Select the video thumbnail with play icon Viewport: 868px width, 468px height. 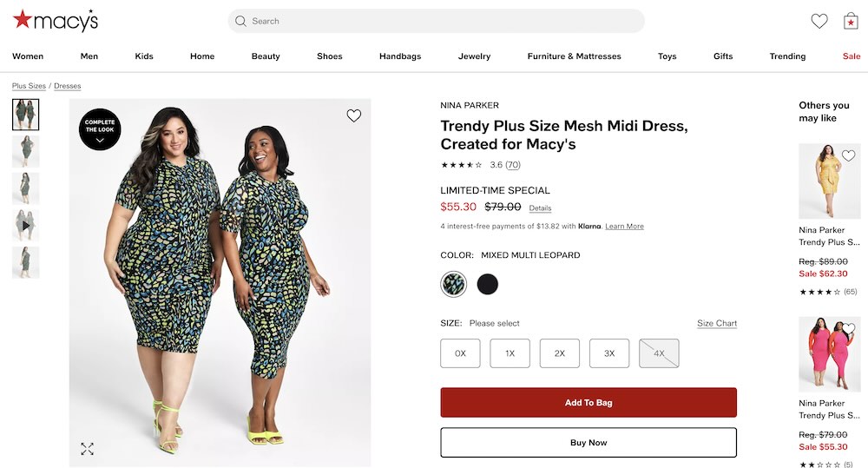tap(26, 226)
